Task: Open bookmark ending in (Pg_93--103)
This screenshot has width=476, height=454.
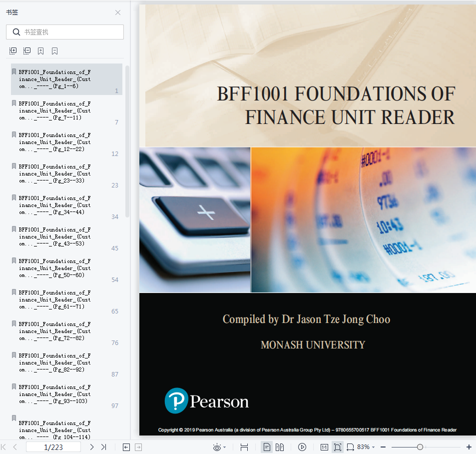Action: point(66,394)
